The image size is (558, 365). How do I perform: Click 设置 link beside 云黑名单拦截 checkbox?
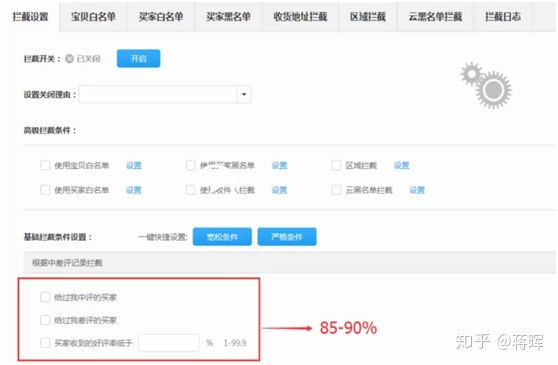(417, 190)
